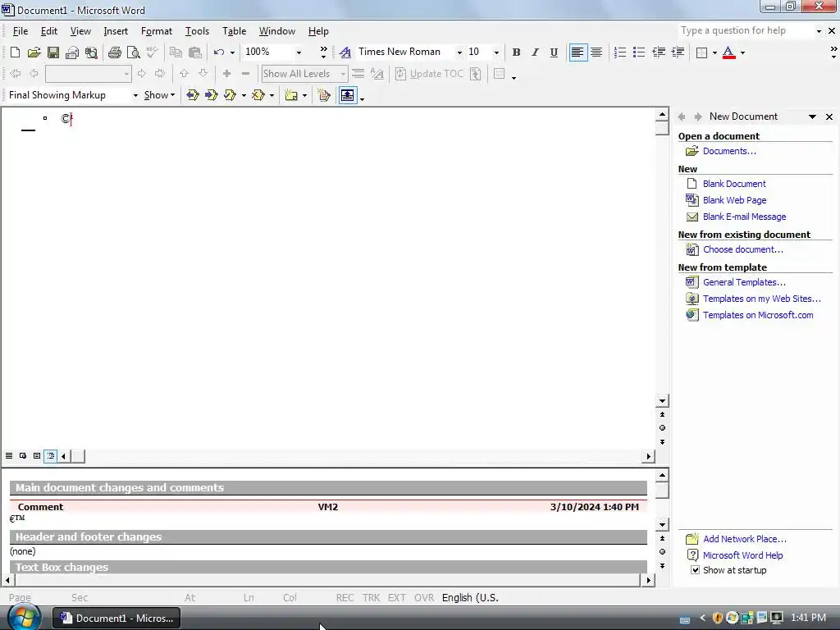Reject change or delete comment icon

[258, 95]
